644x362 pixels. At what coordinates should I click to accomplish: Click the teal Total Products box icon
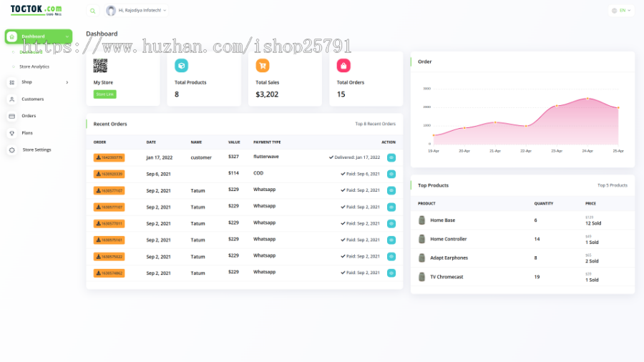coord(181,66)
